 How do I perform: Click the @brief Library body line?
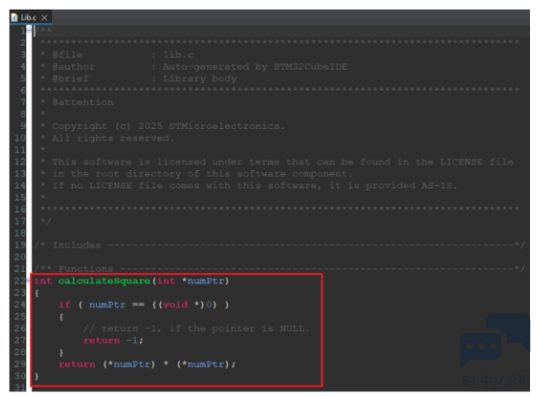tap(139, 78)
